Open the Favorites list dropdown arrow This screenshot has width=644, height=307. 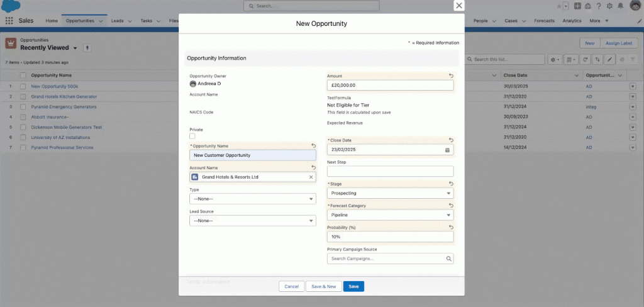click(x=566, y=6)
